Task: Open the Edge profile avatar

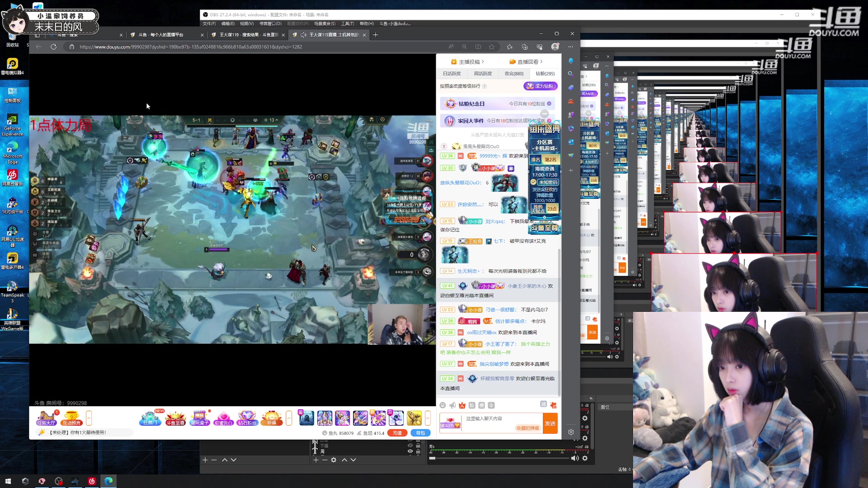Action: click(x=555, y=47)
